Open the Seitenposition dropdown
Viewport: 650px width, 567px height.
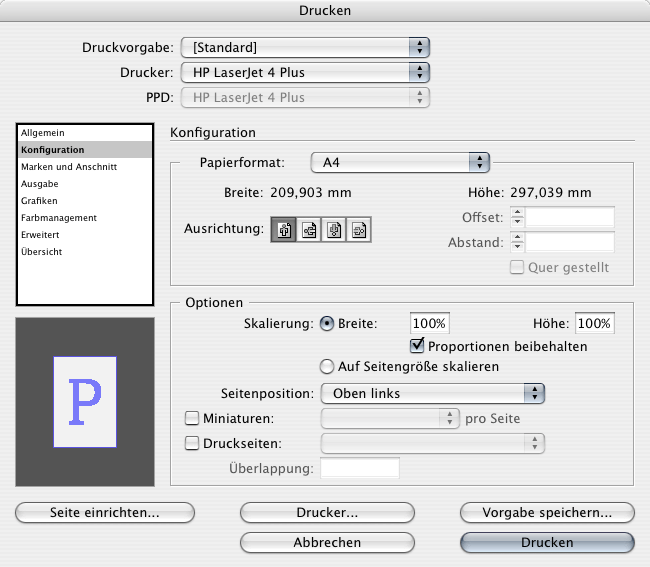pos(432,393)
